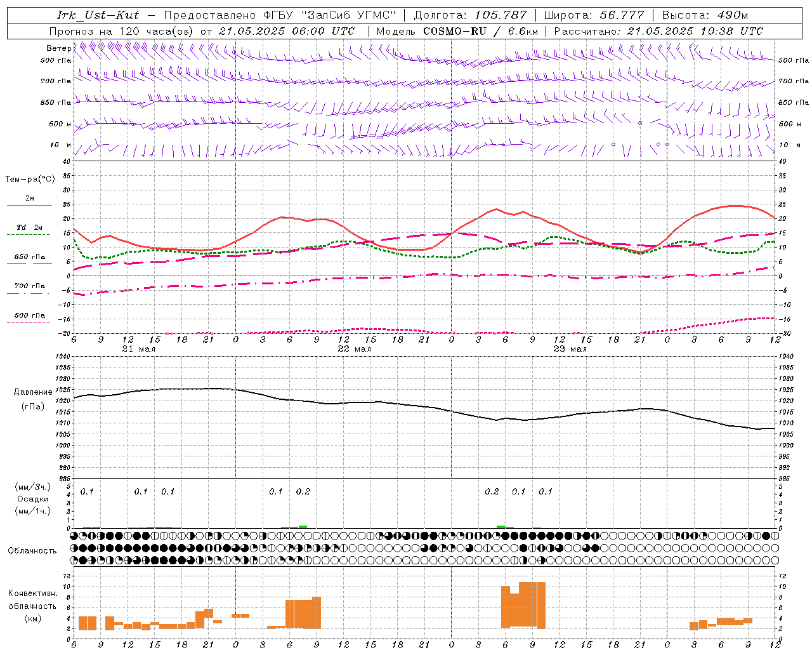
Task: Select 700 гПа label in temperature legend
Action: click(x=30, y=286)
